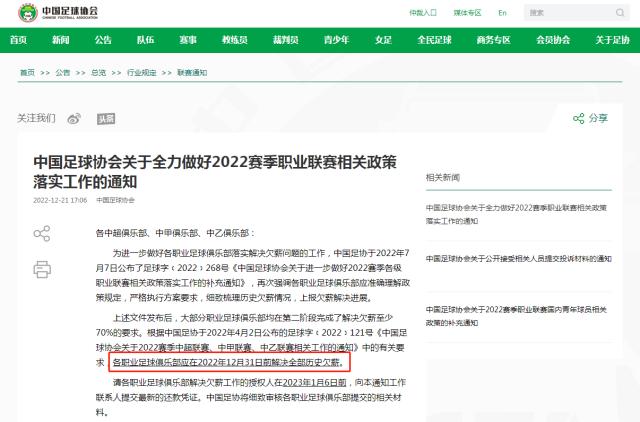
Task: Click the share icon beside 分享
Action: (x=578, y=118)
